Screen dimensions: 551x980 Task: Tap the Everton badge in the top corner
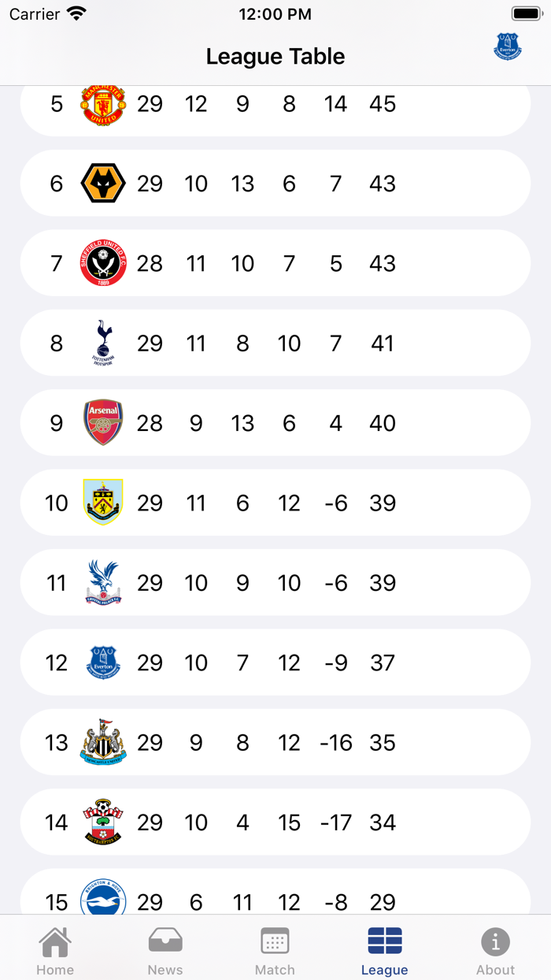pos(508,46)
